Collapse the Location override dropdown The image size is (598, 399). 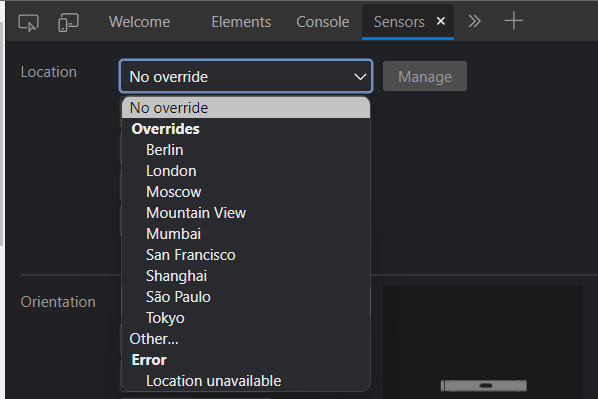coord(246,76)
